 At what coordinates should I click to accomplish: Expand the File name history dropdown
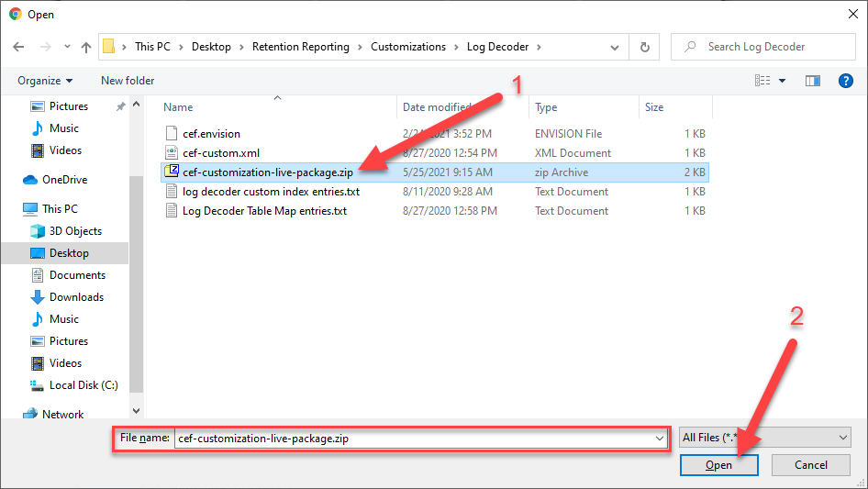tap(660, 439)
